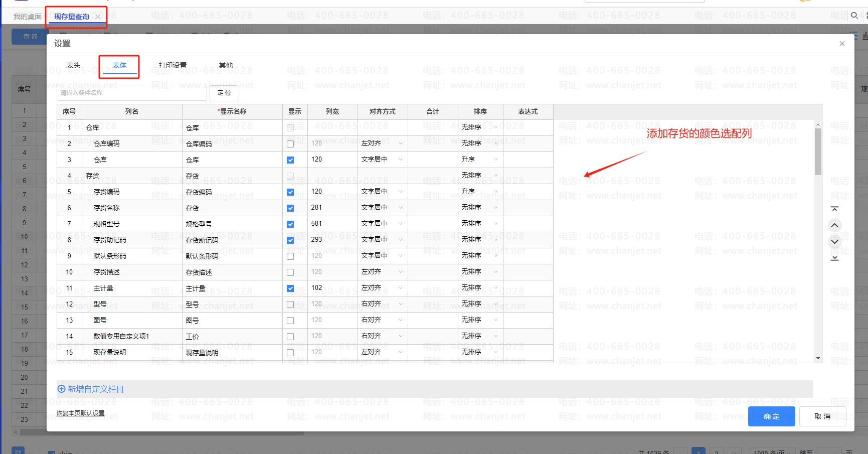
Task: Click the 请输入条件名称 search input field
Action: point(132,93)
